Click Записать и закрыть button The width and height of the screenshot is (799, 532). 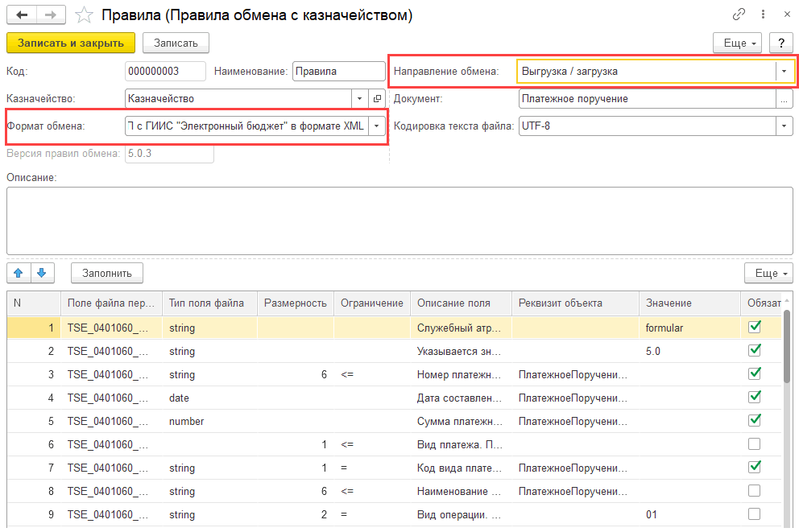tap(70, 43)
